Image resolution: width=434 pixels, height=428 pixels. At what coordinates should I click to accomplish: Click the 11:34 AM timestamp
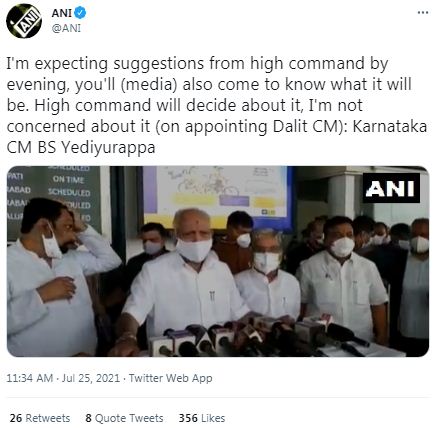coord(30,378)
